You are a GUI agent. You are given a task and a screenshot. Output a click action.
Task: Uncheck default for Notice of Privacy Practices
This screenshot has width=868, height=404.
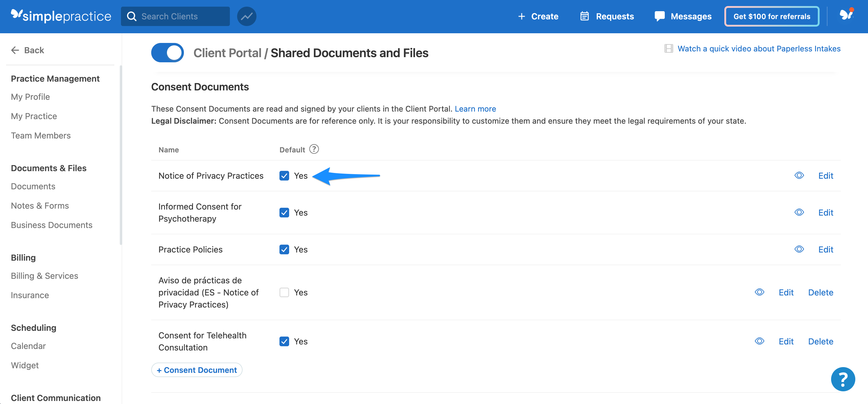284,176
